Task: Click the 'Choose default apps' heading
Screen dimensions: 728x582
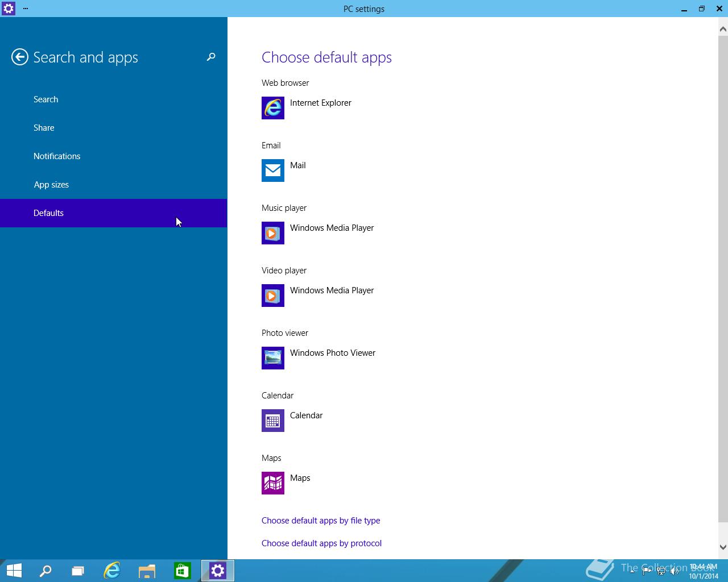Action: click(326, 57)
